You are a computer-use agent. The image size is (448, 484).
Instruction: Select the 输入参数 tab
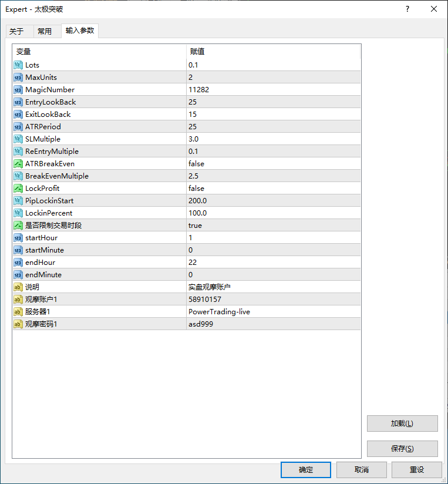[80, 31]
